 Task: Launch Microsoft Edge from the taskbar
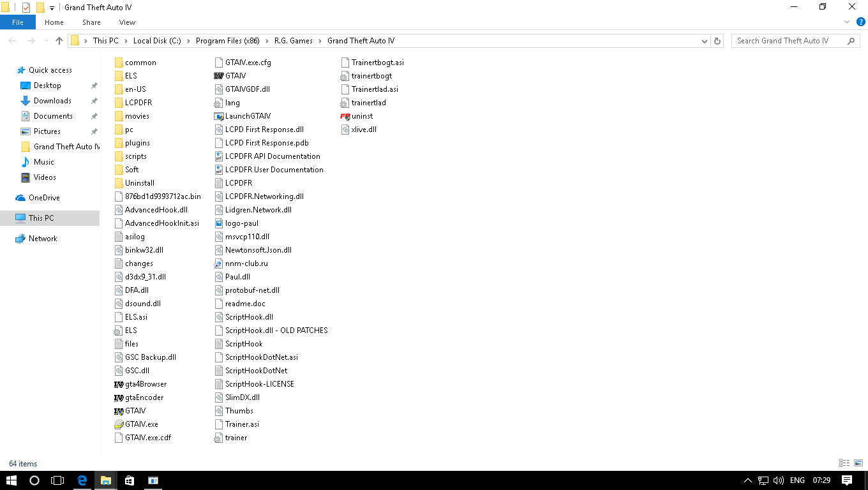tap(82, 480)
